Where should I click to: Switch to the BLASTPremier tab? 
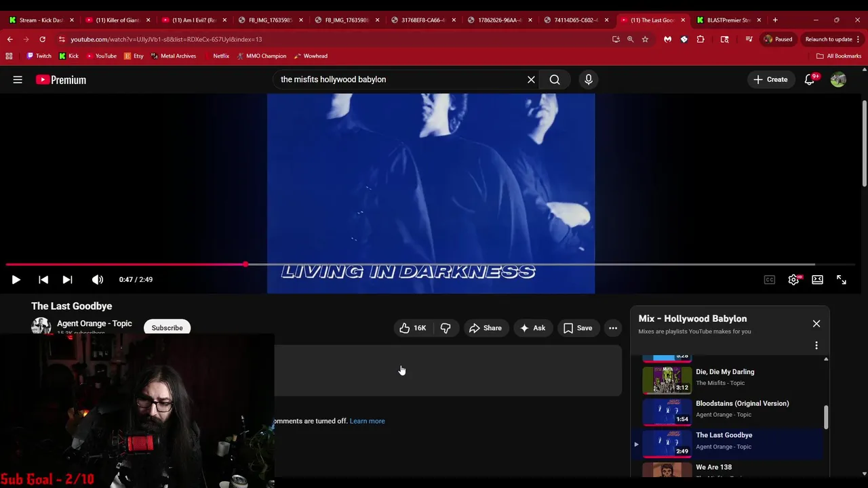pos(729,20)
